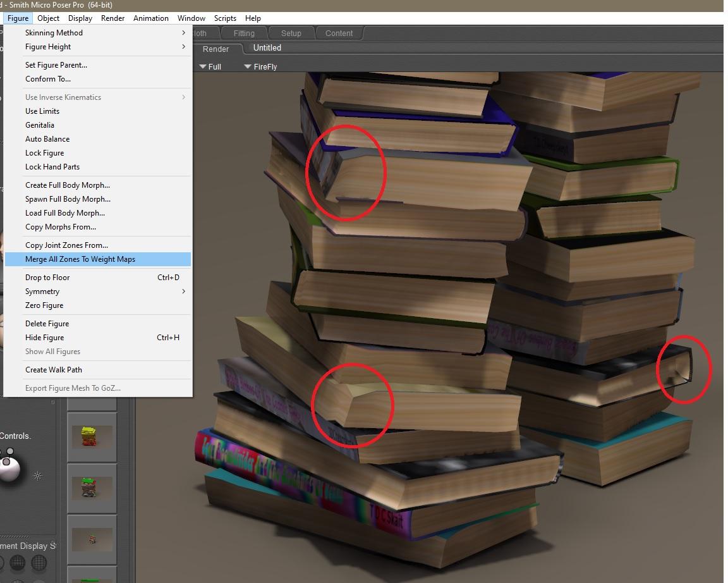Screen dimensions: 728x583
Task: Switch to the Fitting room tab
Action: point(244,34)
